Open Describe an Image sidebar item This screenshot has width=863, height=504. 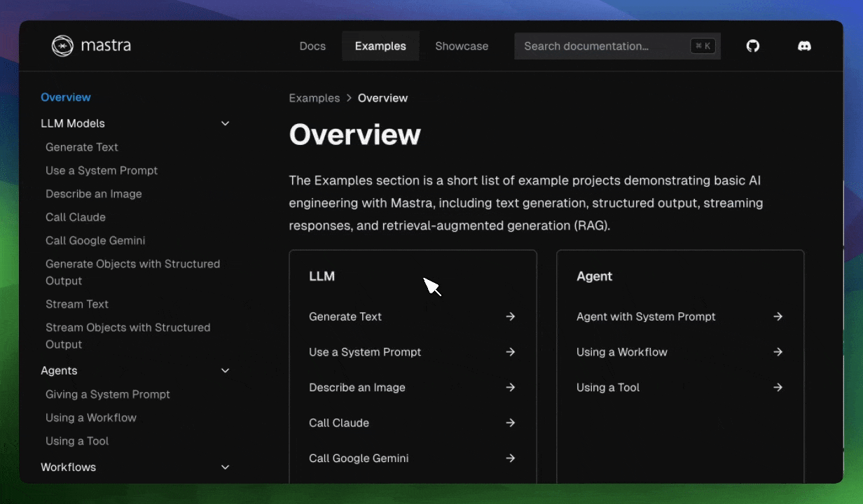point(94,194)
